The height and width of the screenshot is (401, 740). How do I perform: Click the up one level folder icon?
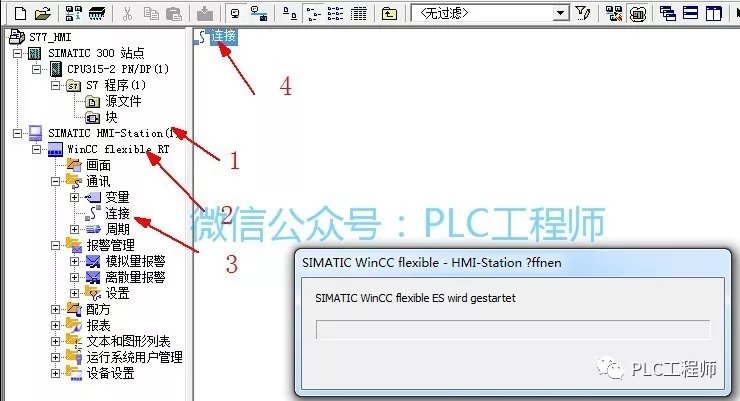[x=390, y=13]
